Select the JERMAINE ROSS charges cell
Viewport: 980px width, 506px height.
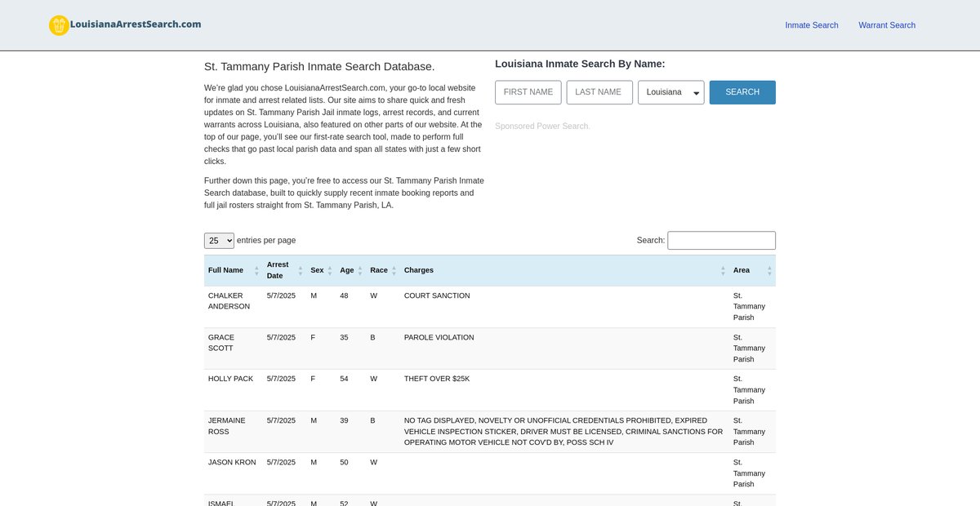[x=563, y=432]
